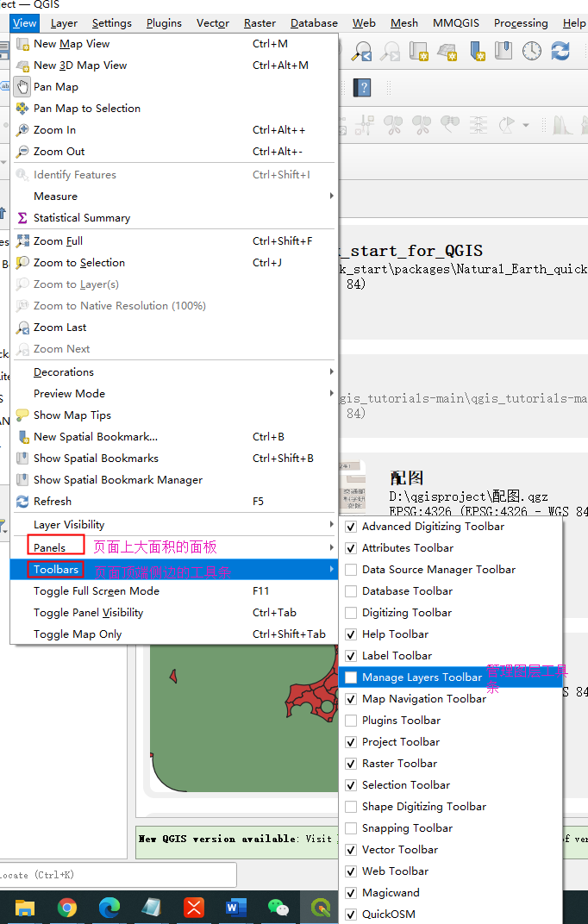
Task: Open the Settings menu
Action: 112,23
